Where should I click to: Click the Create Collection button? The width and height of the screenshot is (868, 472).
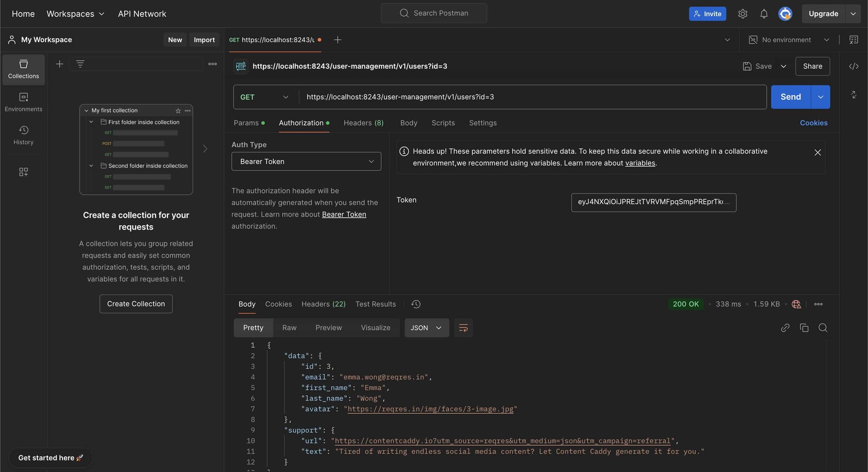pyautogui.click(x=136, y=304)
